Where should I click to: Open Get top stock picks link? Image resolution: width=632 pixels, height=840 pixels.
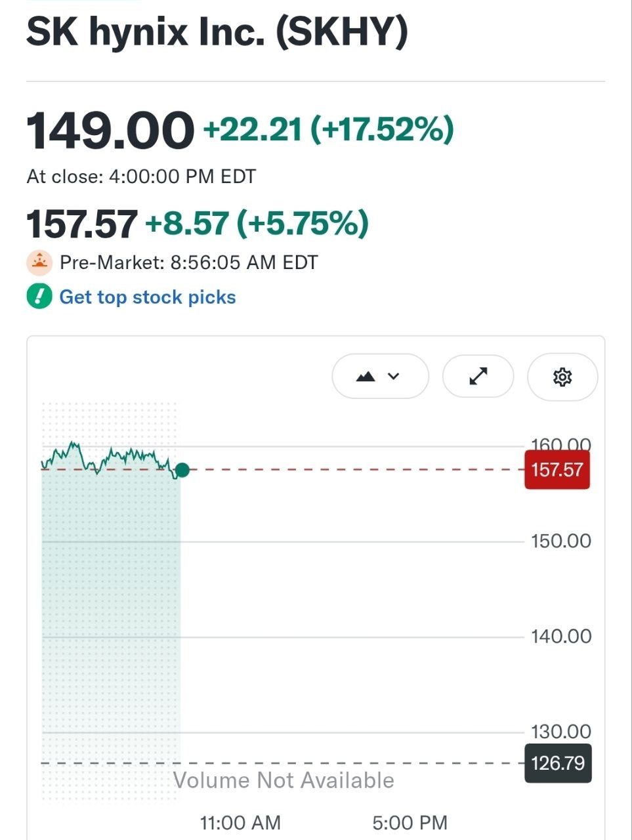(x=148, y=297)
